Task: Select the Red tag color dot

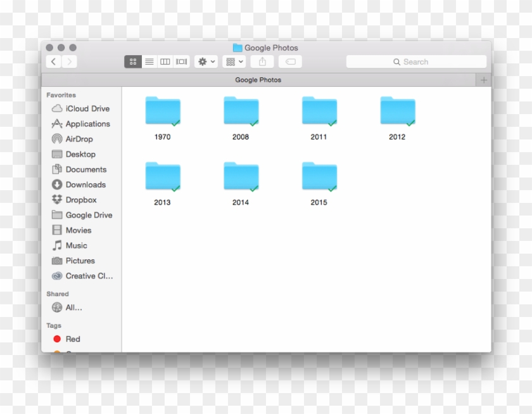Action: 58,339
